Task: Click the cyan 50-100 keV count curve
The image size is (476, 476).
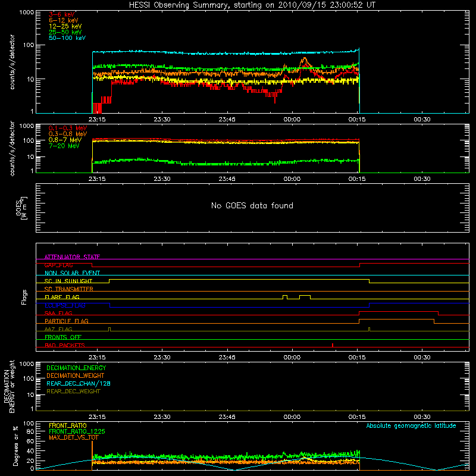Action: tap(226, 53)
